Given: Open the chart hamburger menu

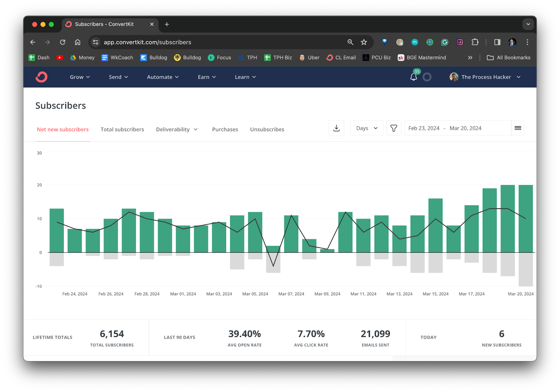Looking at the screenshot, I should click(518, 128).
